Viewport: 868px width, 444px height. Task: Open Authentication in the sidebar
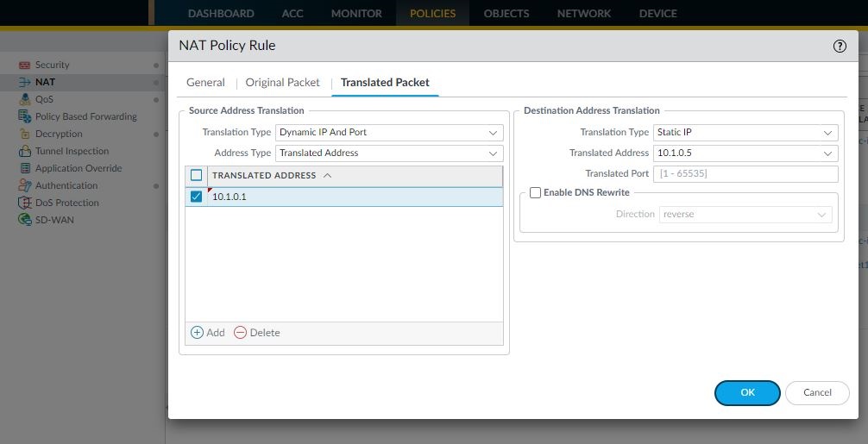click(66, 185)
